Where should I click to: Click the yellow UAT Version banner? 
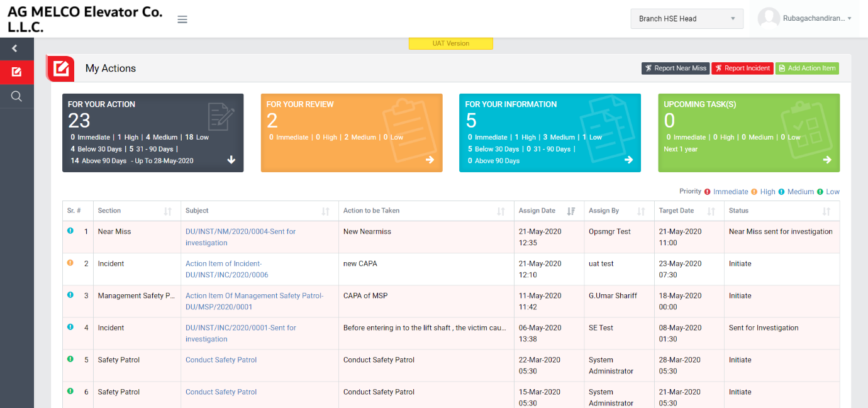point(450,43)
